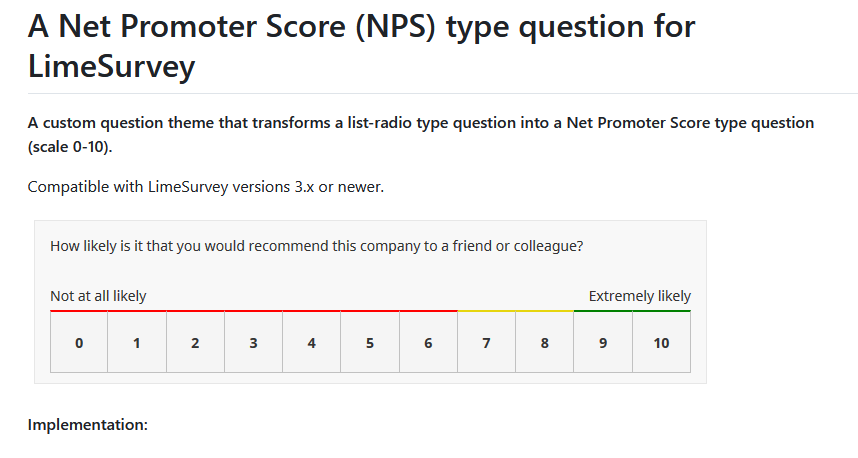Image resolution: width=858 pixels, height=458 pixels.
Task: Choose rating 5 on the NPS scale
Action: coord(370,343)
